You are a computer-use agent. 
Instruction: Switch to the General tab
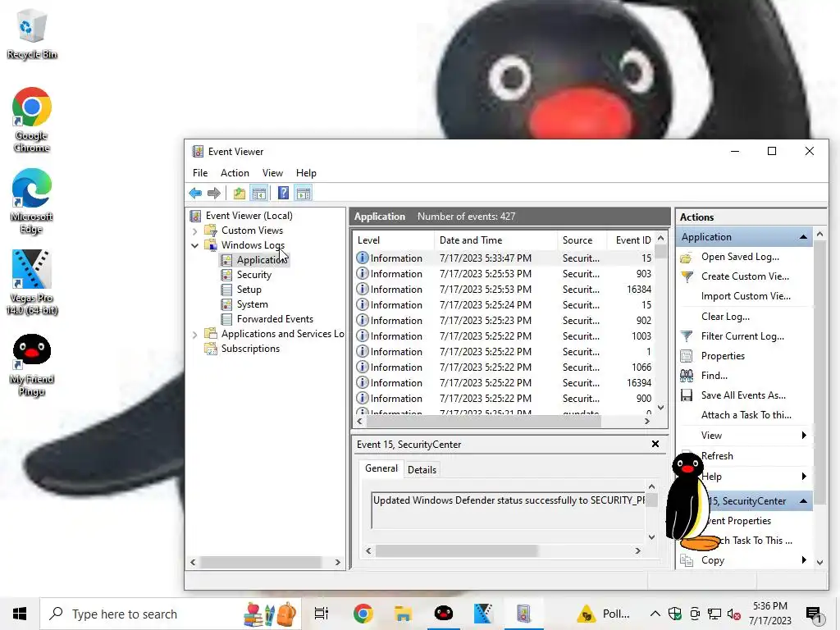[x=381, y=468]
